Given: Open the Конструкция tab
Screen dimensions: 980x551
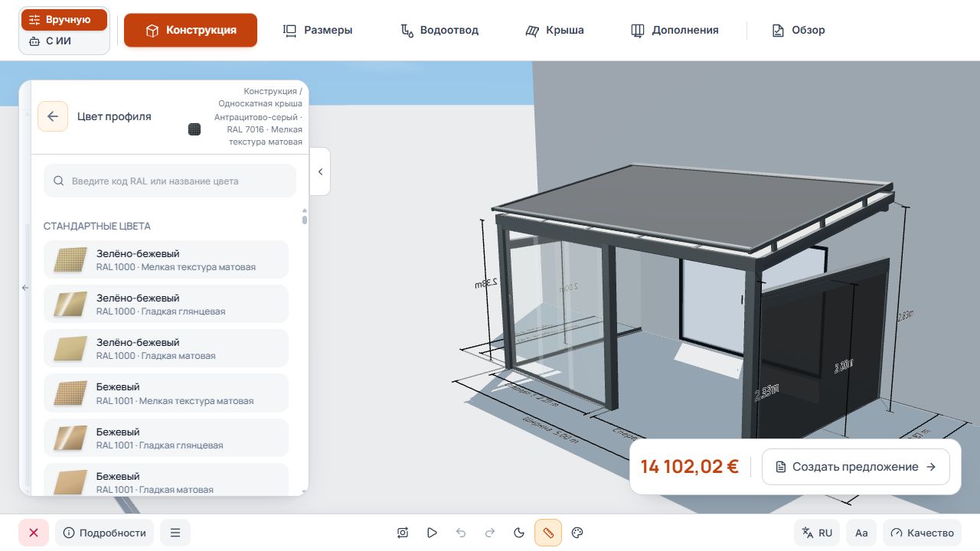Looking at the screenshot, I should [x=191, y=31].
